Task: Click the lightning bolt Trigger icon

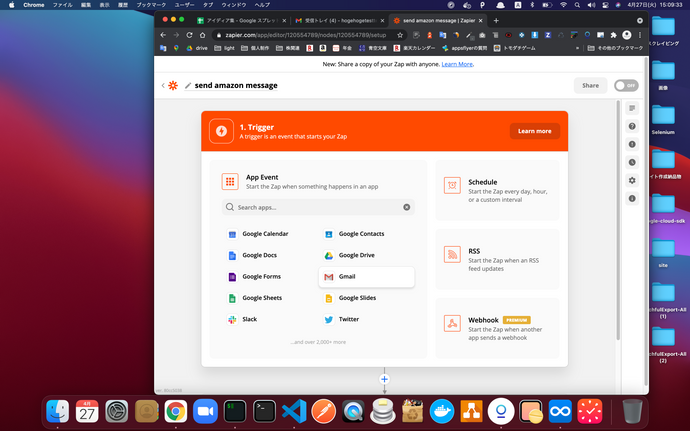Action: point(221,131)
